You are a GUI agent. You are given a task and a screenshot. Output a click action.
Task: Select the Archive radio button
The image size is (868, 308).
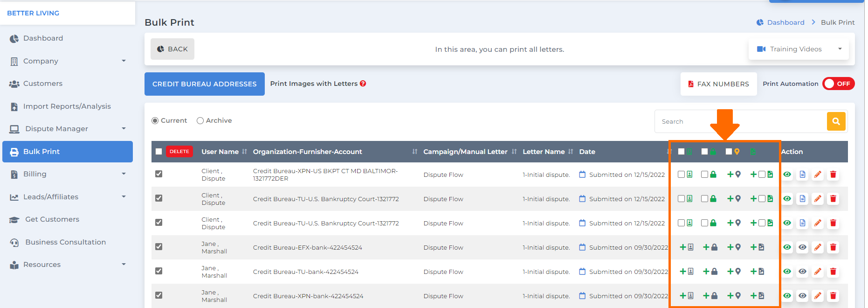pyautogui.click(x=200, y=120)
